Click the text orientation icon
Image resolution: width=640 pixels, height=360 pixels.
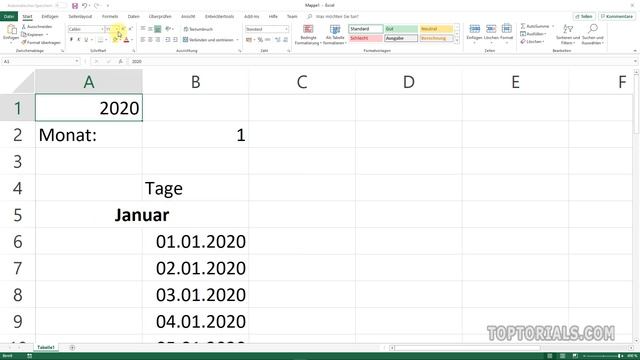pos(168,29)
